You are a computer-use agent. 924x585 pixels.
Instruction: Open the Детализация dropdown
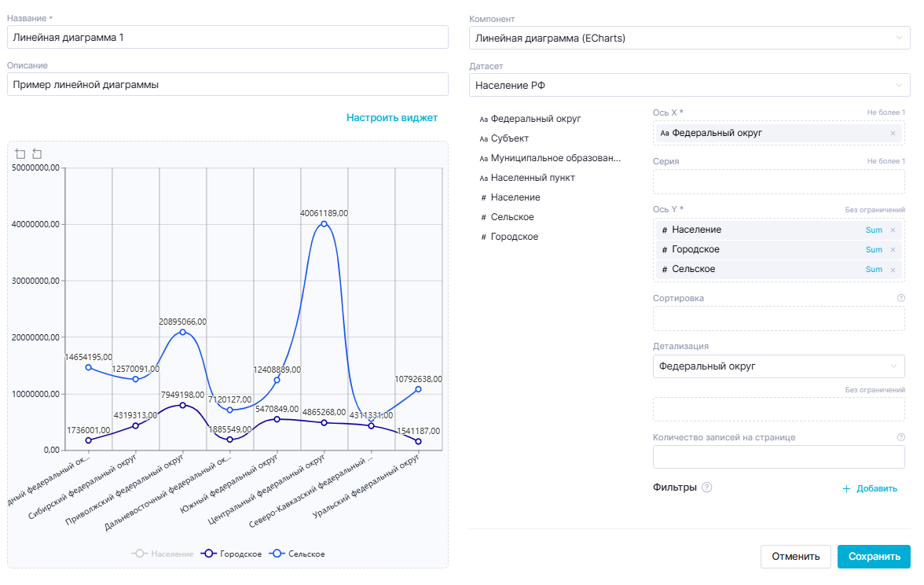click(778, 366)
